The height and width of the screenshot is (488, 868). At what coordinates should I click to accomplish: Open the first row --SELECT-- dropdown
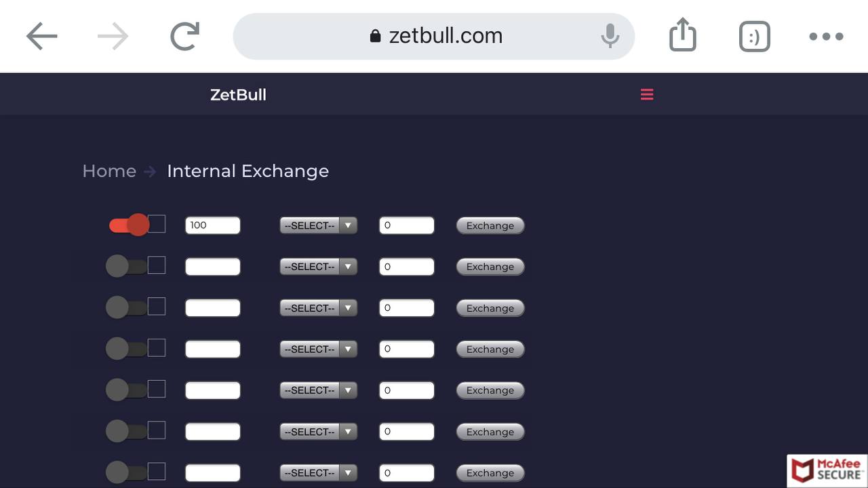tap(318, 225)
